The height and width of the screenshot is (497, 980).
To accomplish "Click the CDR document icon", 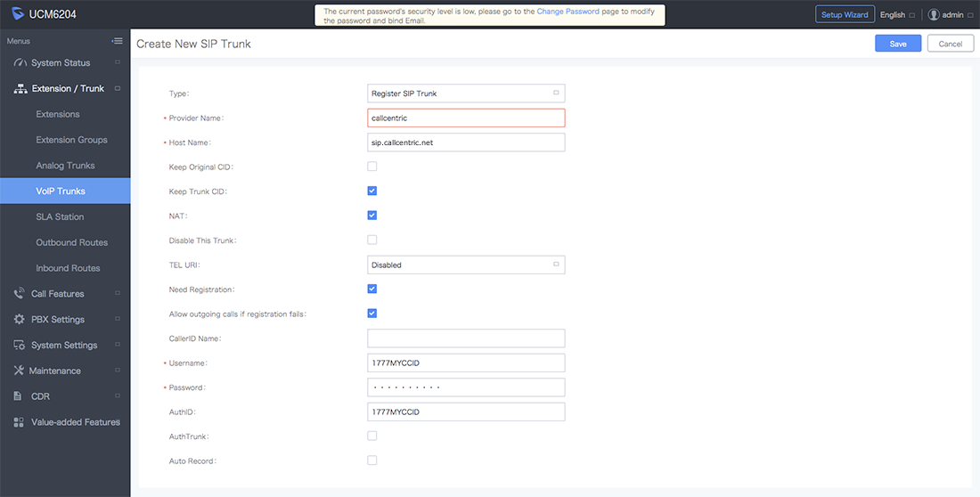I will coord(18,396).
